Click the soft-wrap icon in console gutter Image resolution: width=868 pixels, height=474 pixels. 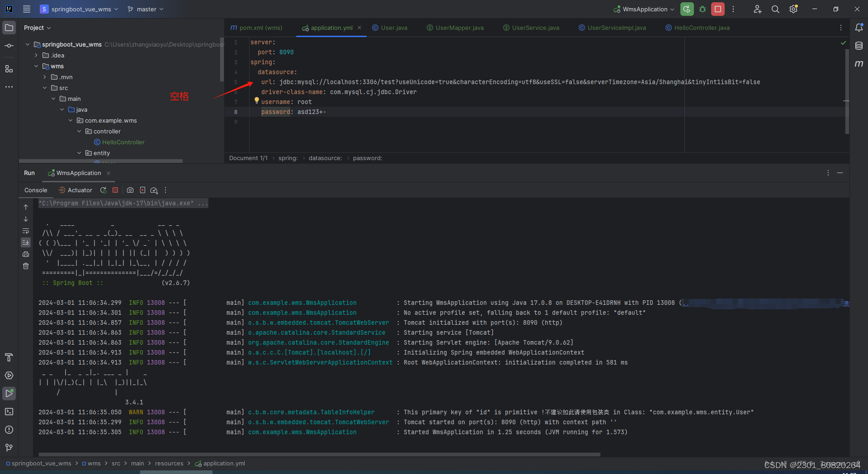(26, 231)
